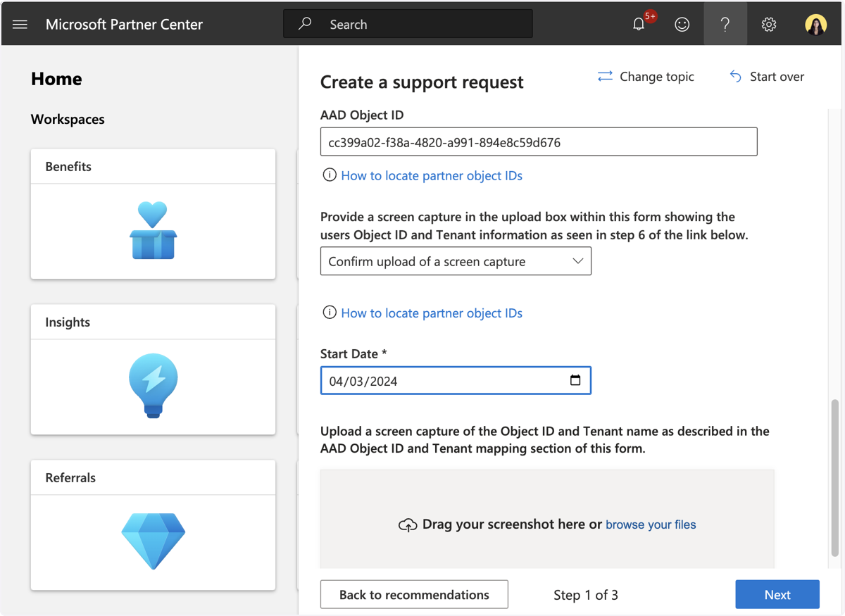
Task: Click the calendar icon in Start Date
Action: point(575,380)
